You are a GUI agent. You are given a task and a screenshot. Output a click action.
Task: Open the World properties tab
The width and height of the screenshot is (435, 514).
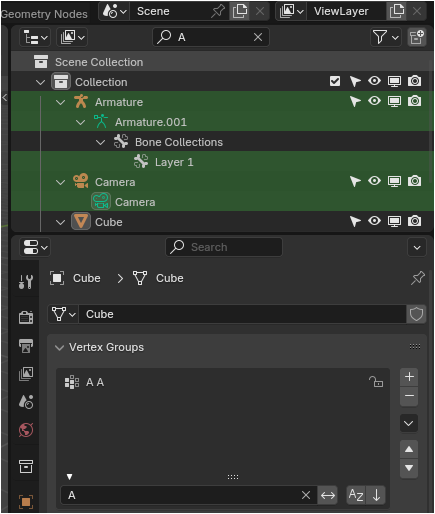(x=26, y=430)
